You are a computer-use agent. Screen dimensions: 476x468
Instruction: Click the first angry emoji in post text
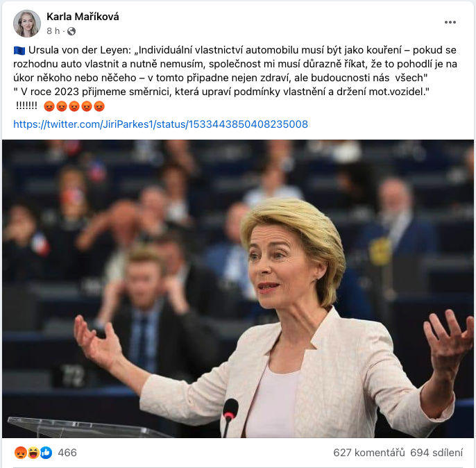pyautogui.click(x=49, y=106)
